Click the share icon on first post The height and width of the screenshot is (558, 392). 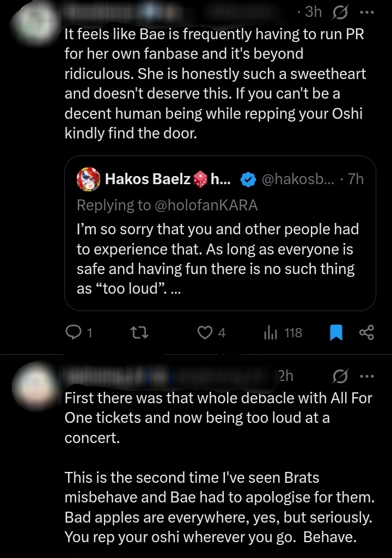pos(367,332)
